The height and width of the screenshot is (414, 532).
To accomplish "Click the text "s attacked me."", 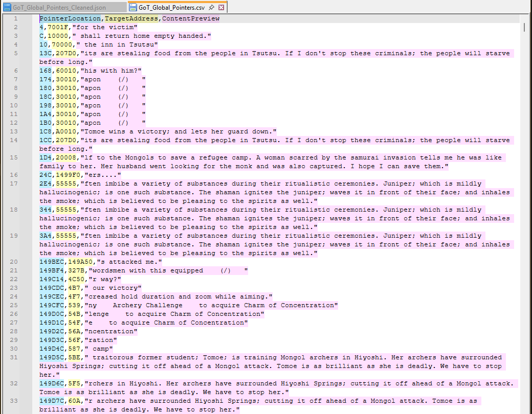I will tap(129, 262).
